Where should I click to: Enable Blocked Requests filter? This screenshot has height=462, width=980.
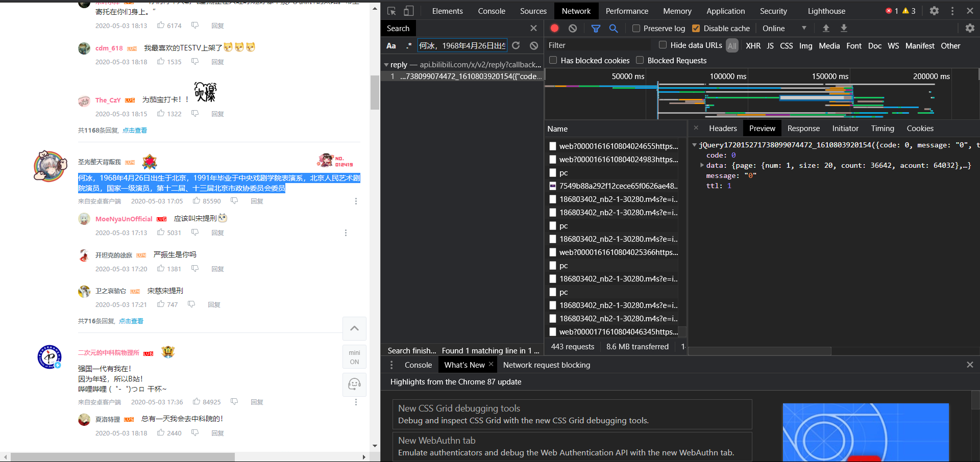640,60
